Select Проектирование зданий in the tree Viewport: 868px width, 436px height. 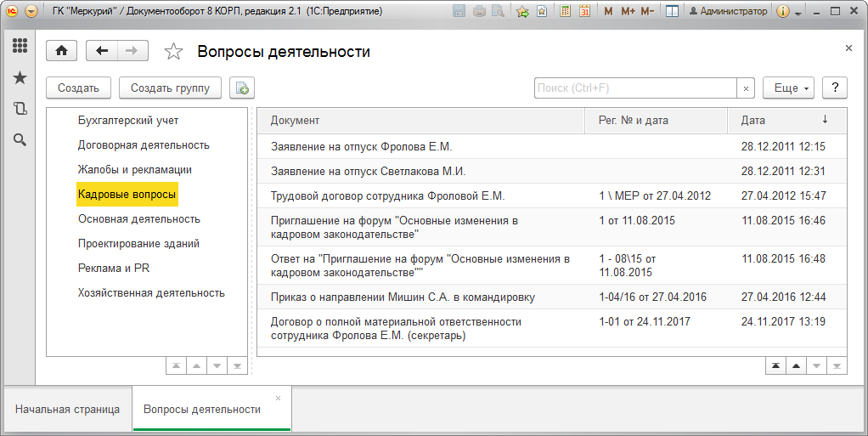coord(139,243)
